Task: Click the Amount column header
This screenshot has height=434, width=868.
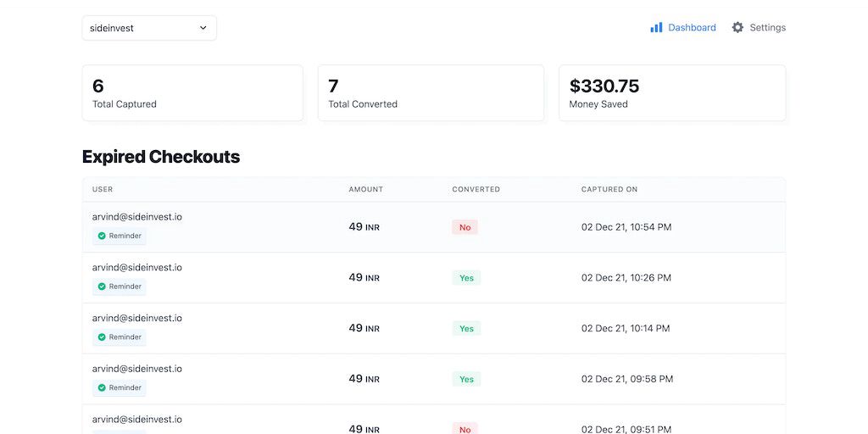Action: click(x=366, y=189)
